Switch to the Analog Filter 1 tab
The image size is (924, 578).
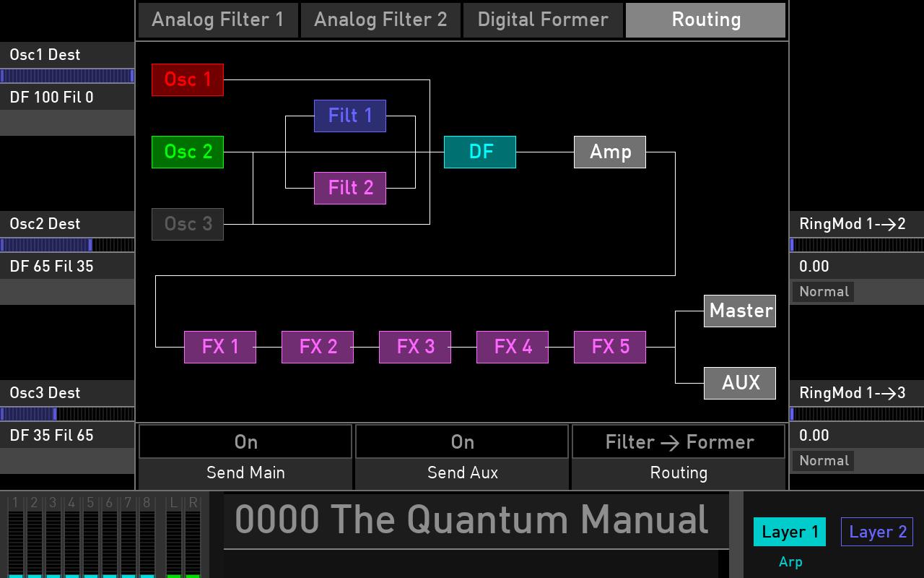[217, 20]
